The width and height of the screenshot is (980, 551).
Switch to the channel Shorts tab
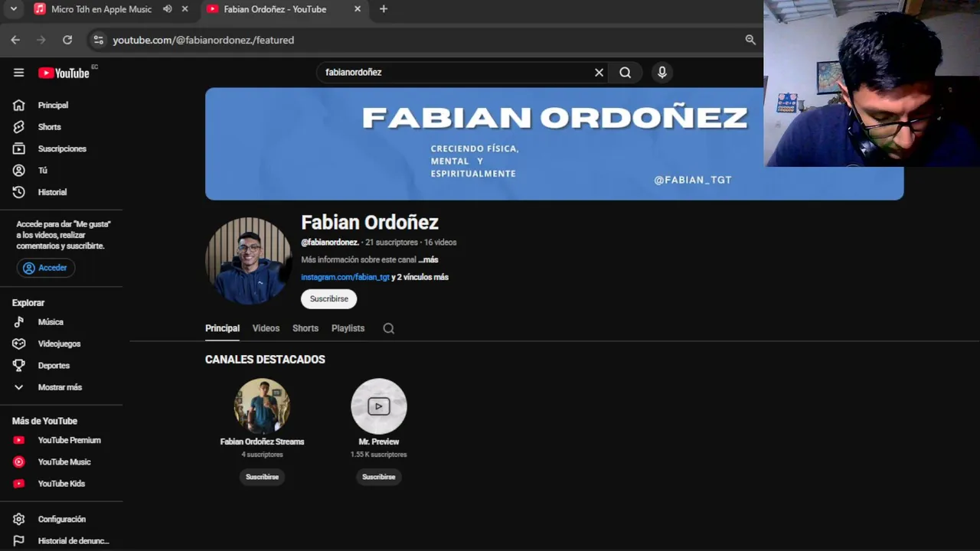click(x=305, y=328)
